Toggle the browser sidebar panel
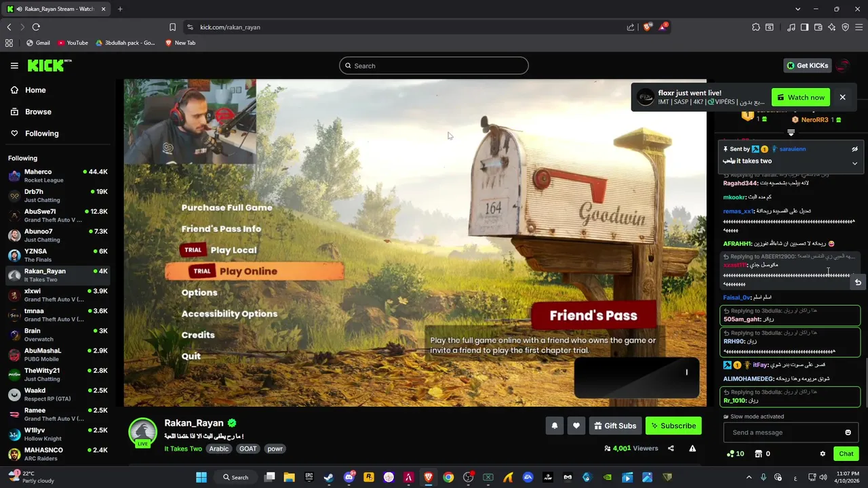 click(804, 27)
